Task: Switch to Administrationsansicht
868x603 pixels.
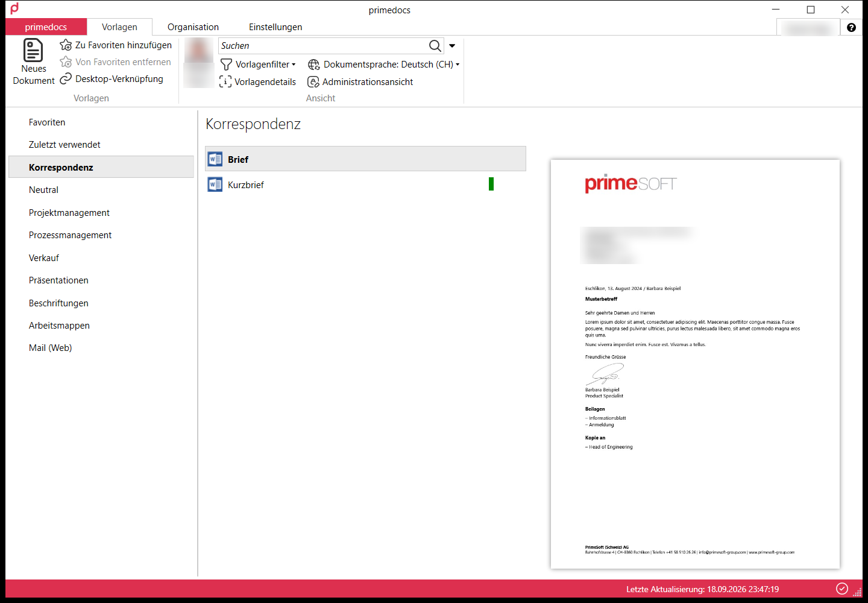Action: [x=360, y=82]
